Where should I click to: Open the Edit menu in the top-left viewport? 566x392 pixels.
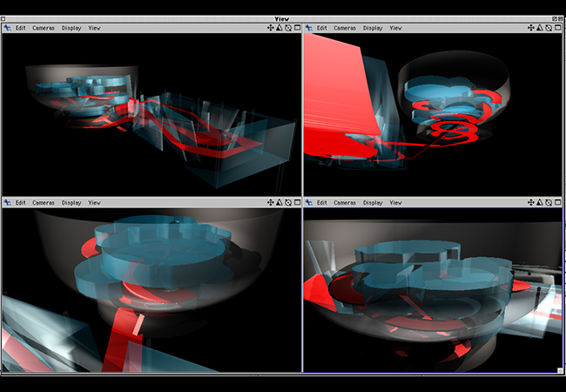point(21,28)
